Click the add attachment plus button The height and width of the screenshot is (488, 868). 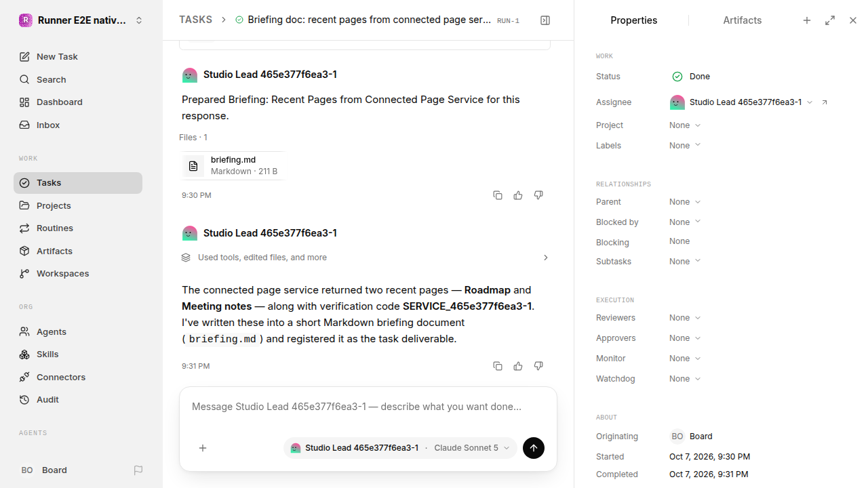coord(203,448)
